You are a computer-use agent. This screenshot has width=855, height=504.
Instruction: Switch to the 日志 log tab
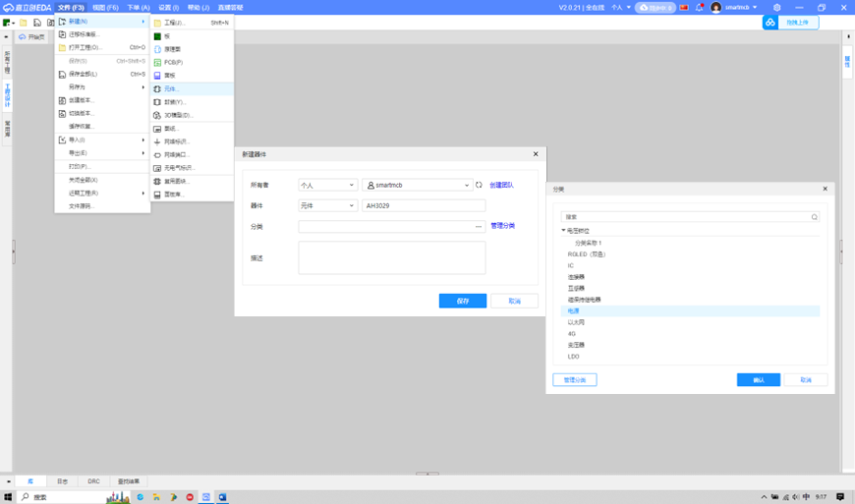coord(62,481)
